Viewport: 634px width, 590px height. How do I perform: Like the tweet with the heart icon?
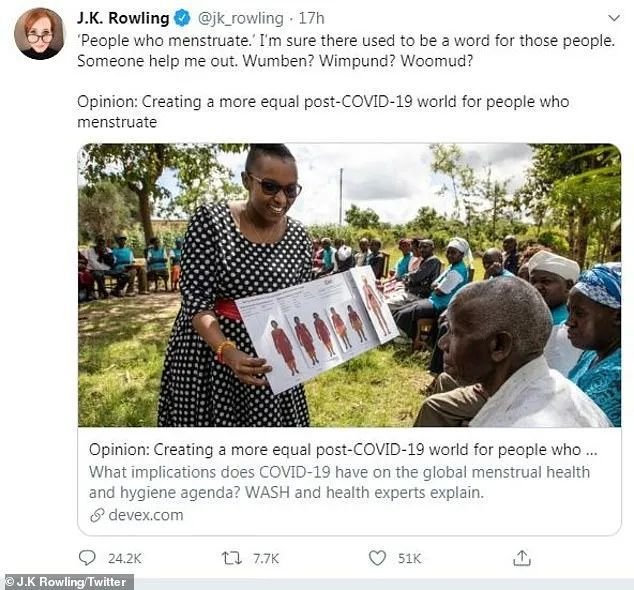coord(377,558)
